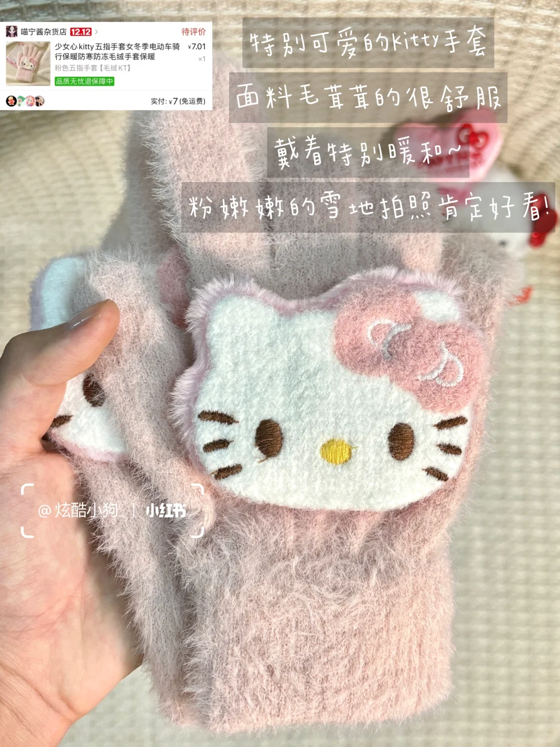Open the group of avatars in the order card

pyautogui.click(x=25, y=101)
